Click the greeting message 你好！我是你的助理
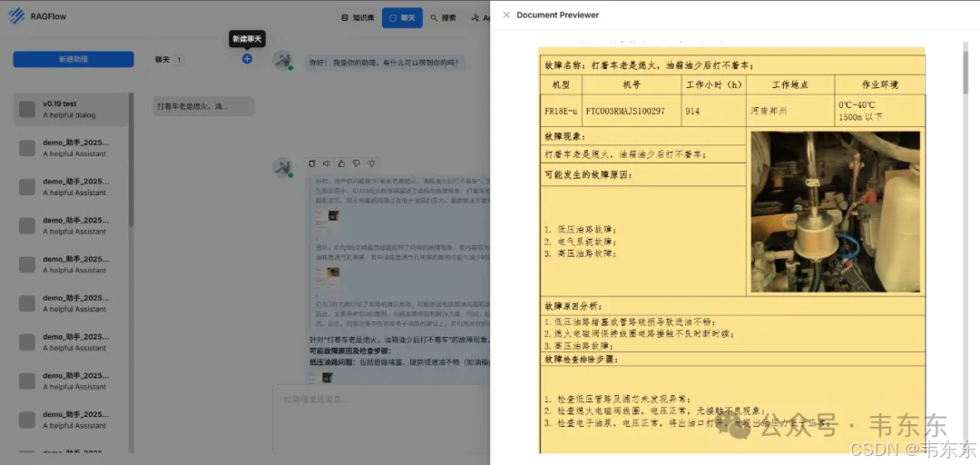The height and width of the screenshot is (465, 980). pyautogui.click(x=385, y=63)
